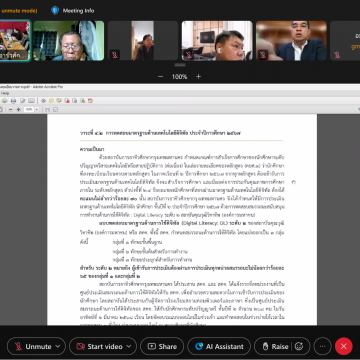Open the AI Assistant

[x=219, y=346]
